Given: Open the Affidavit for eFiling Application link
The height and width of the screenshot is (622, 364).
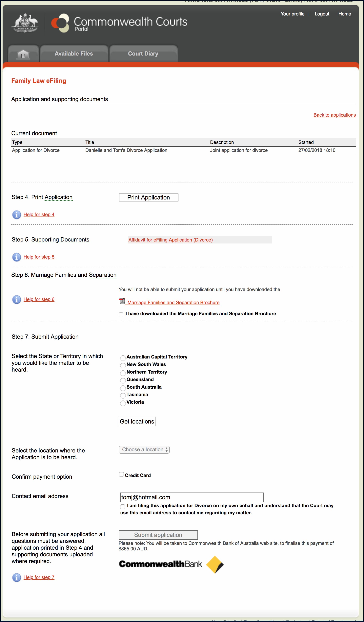Looking at the screenshot, I should coord(170,240).
